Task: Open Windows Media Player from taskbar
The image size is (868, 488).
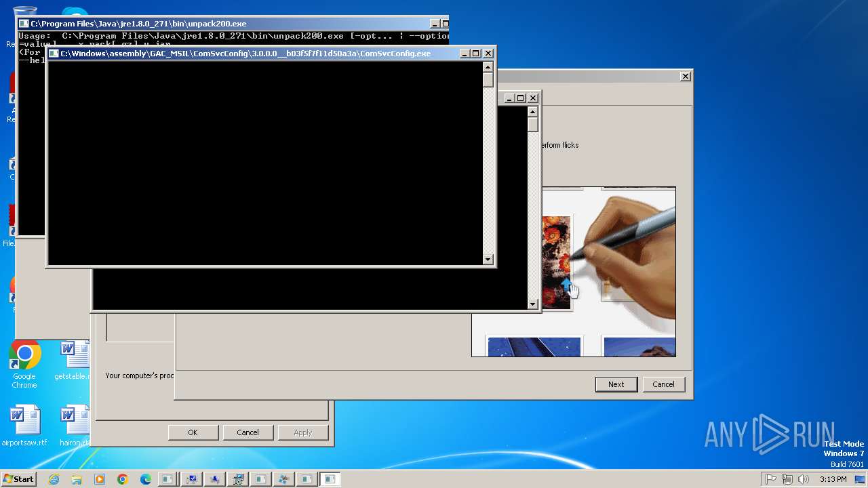Action: 100,479
